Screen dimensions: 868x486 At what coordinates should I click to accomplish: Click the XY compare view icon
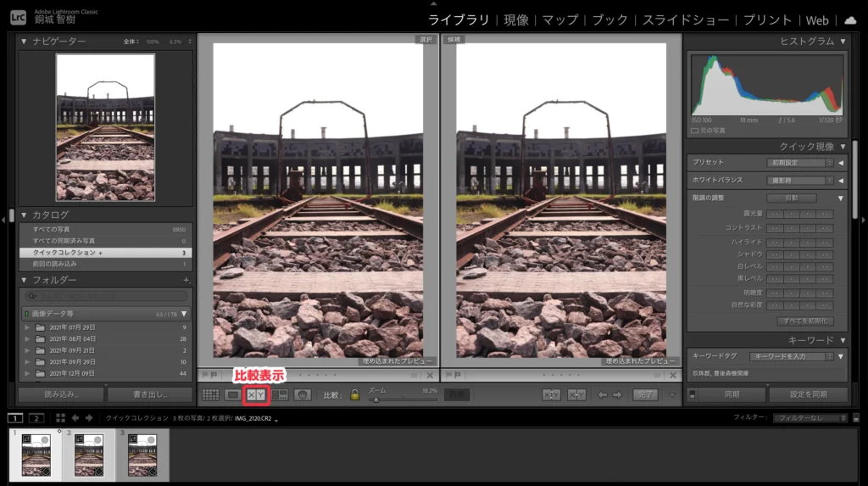coord(256,394)
